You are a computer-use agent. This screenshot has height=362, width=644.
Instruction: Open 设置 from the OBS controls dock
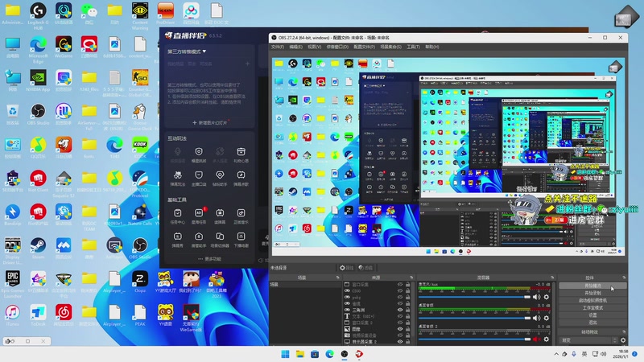(592, 315)
